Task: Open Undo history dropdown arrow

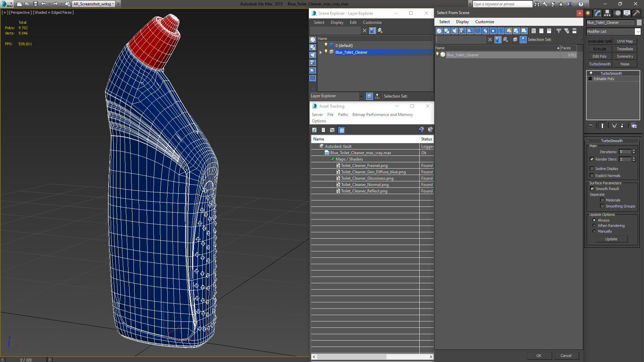Action: click(49, 4)
